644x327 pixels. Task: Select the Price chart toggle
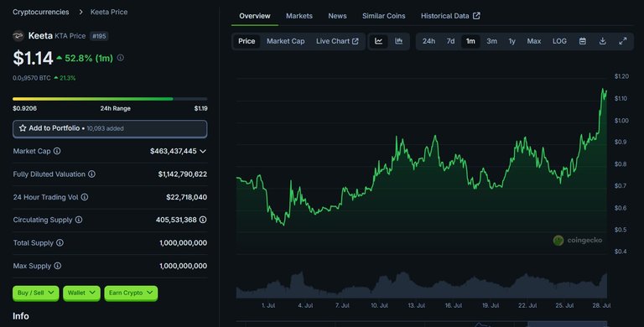[247, 41]
